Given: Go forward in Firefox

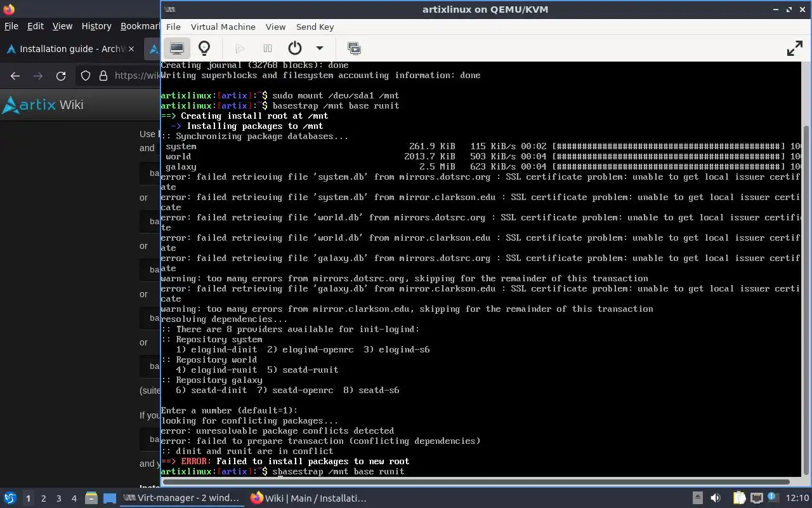Looking at the screenshot, I should point(38,76).
